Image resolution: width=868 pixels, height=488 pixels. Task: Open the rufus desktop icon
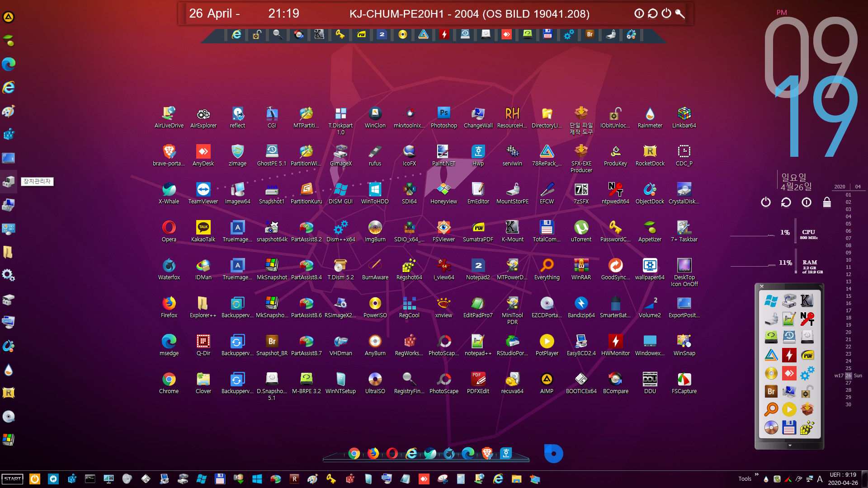pos(375,156)
